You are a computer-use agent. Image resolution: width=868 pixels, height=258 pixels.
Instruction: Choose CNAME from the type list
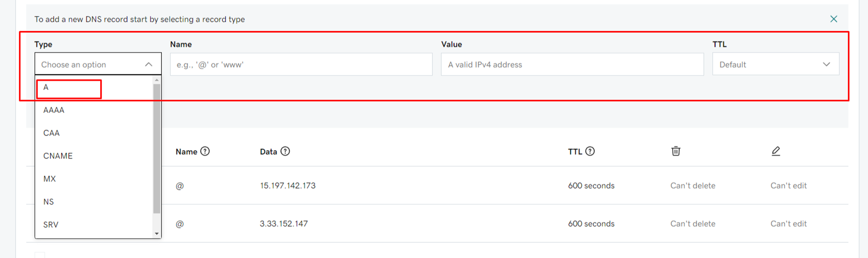tap(94, 156)
